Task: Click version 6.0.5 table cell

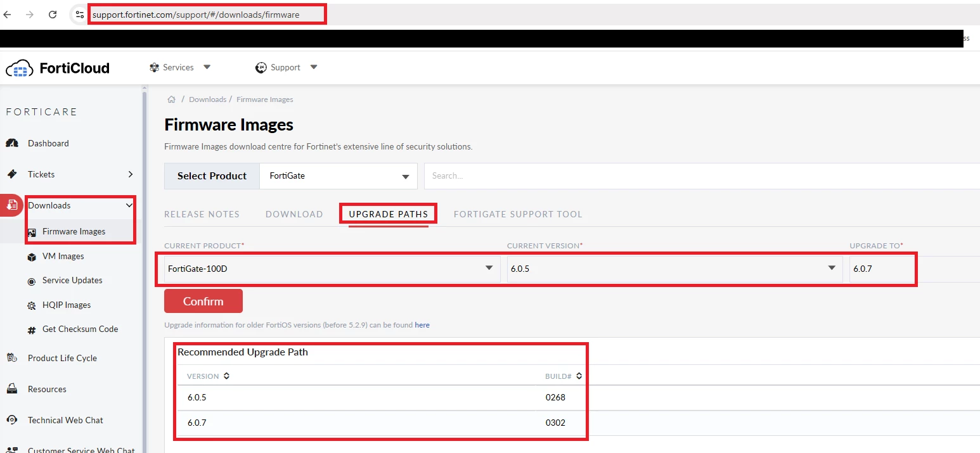Action: (197, 397)
